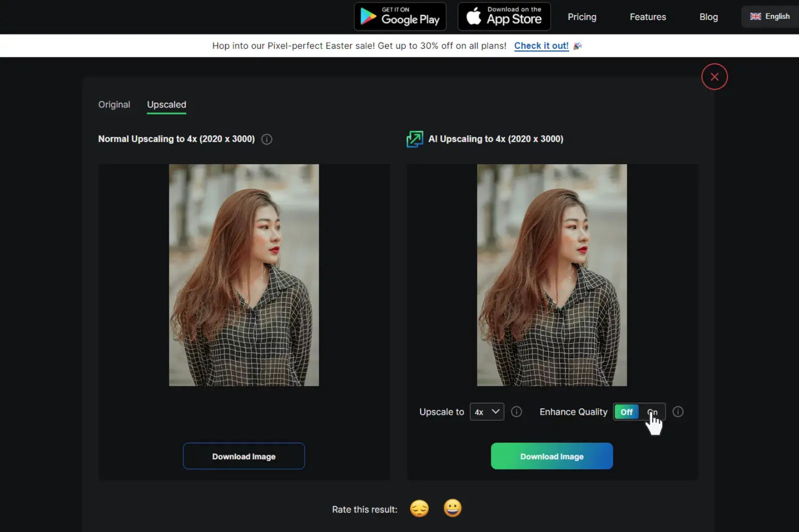The image size is (799, 532).
Task: Click info icon next to Enhance Quality toggle
Action: tap(678, 412)
